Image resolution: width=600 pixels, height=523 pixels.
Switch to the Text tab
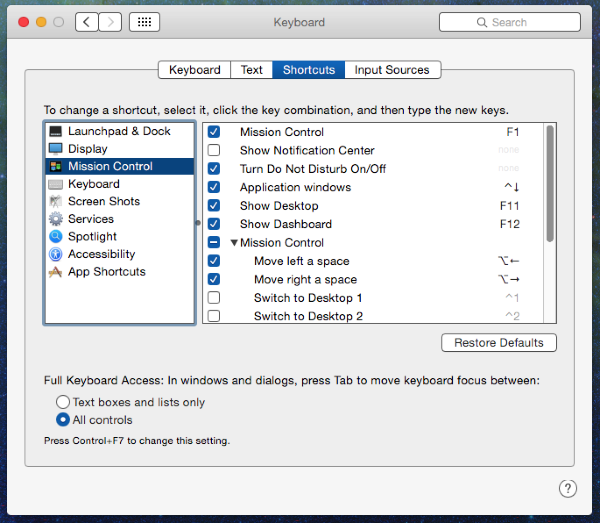tap(251, 70)
